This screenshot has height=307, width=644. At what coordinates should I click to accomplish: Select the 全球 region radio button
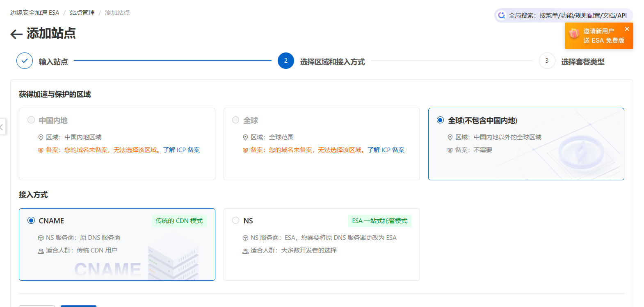236,120
